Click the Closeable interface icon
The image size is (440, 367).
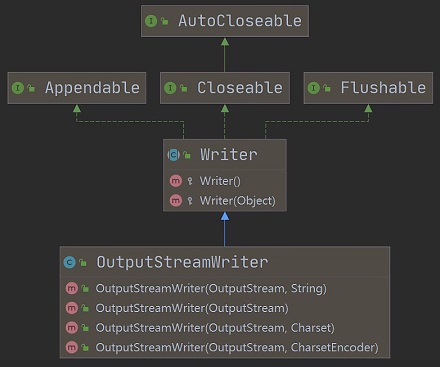[x=170, y=88]
